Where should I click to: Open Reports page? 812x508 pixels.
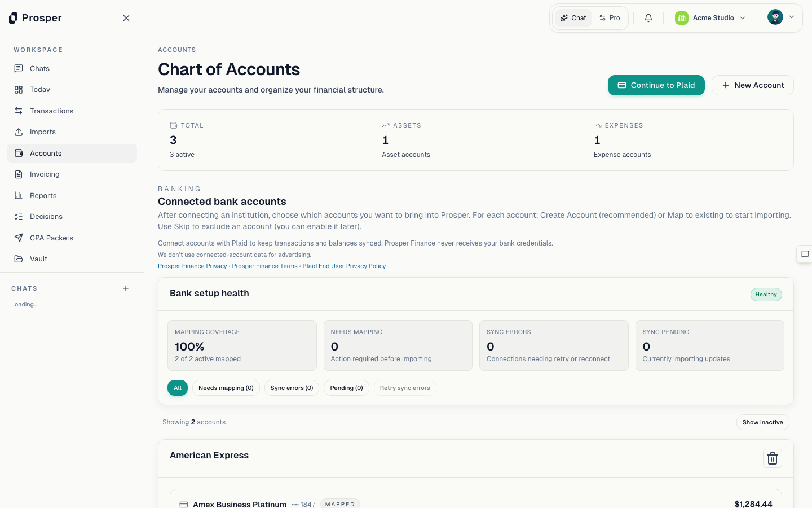click(72, 195)
